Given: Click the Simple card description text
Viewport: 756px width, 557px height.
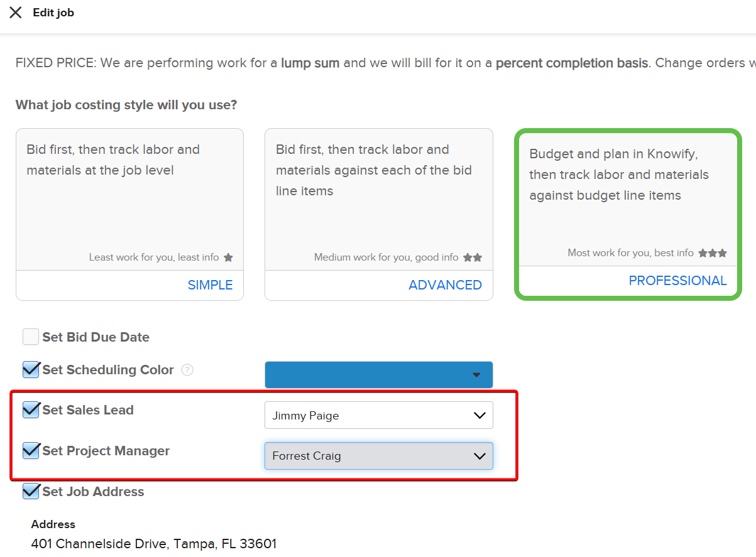Looking at the screenshot, I should click(113, 160).
